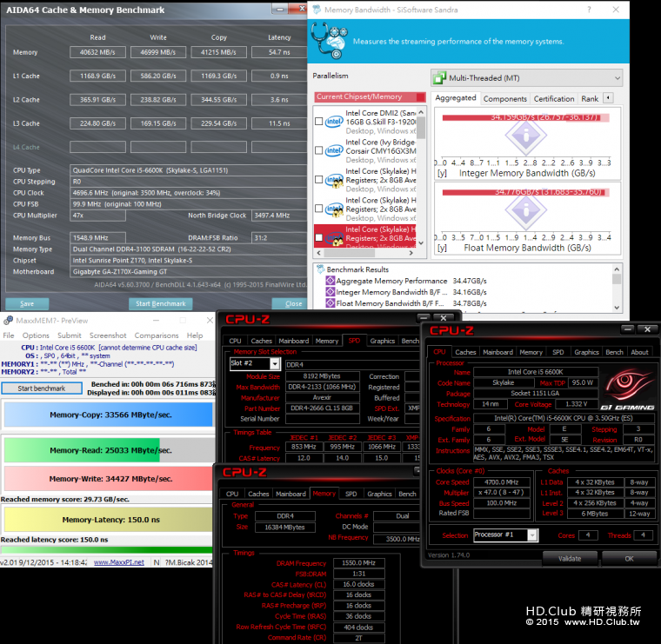
Task: Open the Slot #2 memory slot dropdown
Action: 255,363
